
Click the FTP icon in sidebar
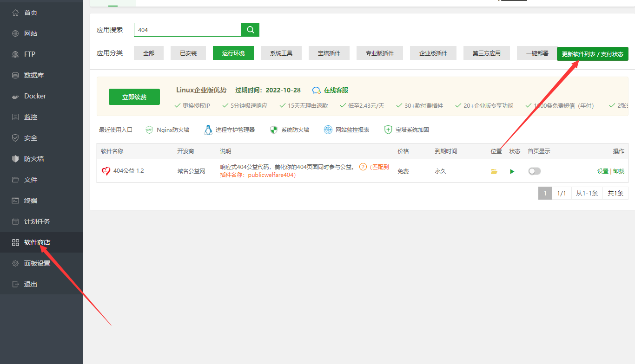point(15,54)
